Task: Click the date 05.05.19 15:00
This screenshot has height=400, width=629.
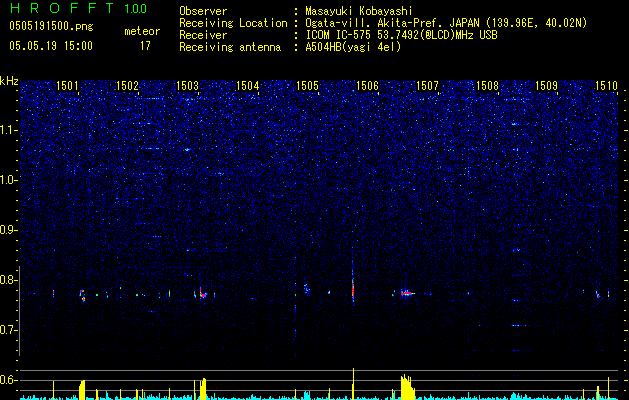Action: pyautogui.click(x=51, y=46)
